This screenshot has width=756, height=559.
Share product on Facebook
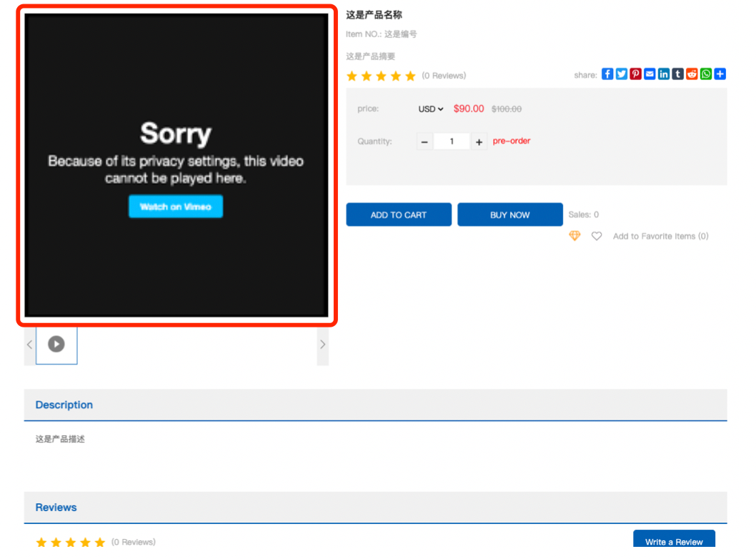pos(607,74)
